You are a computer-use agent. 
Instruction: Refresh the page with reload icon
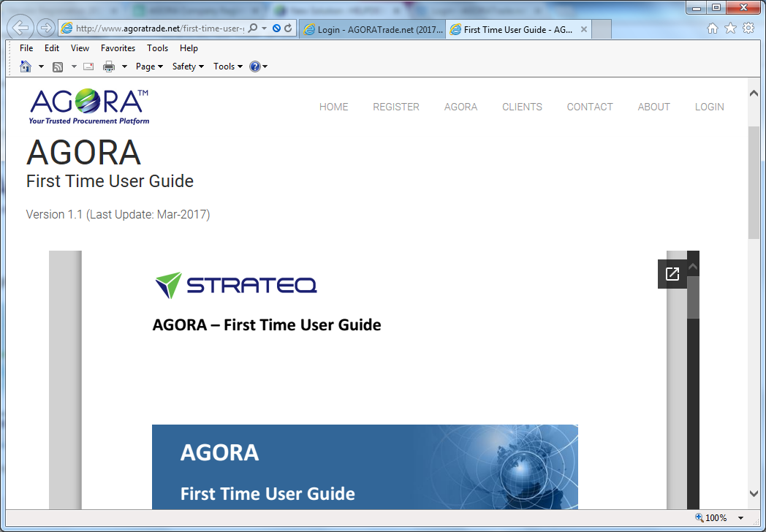(288, 28)
